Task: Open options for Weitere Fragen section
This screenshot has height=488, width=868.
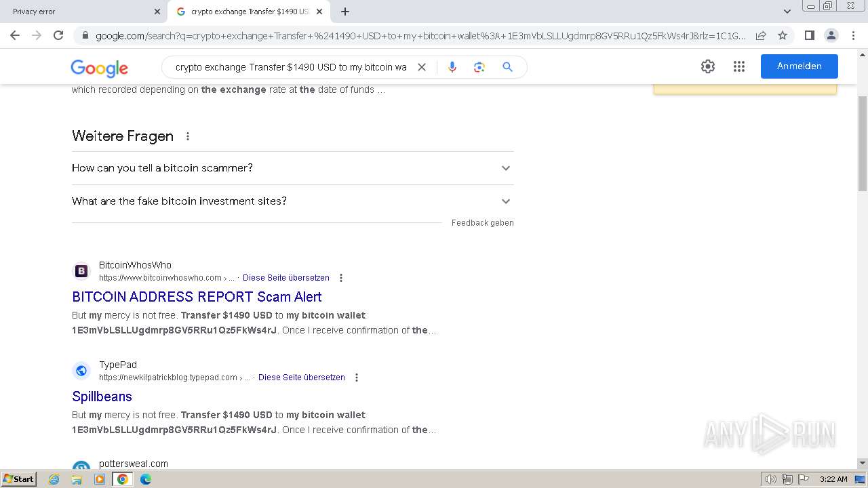Action: tap(188, 136)
